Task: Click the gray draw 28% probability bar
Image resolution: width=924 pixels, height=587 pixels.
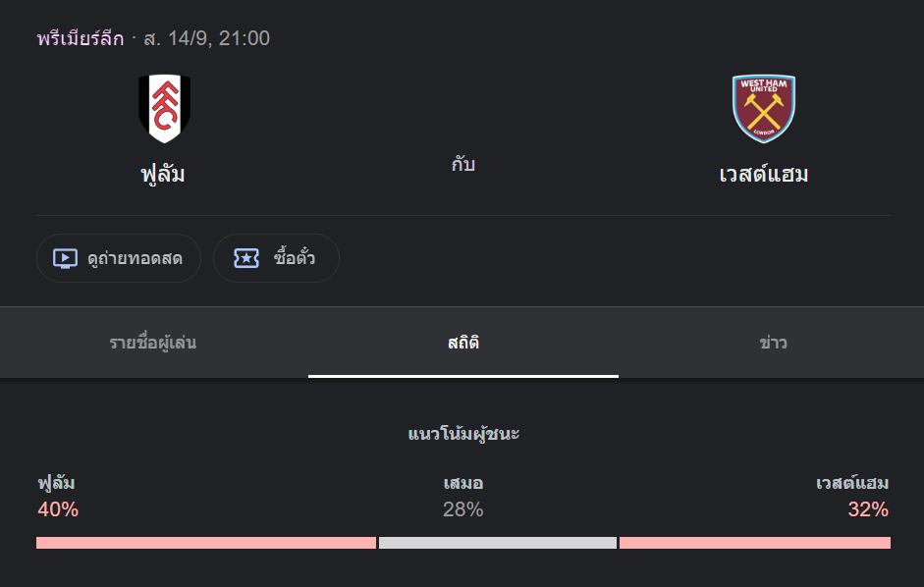Action: pyautogui.click(x=498, y=543)
